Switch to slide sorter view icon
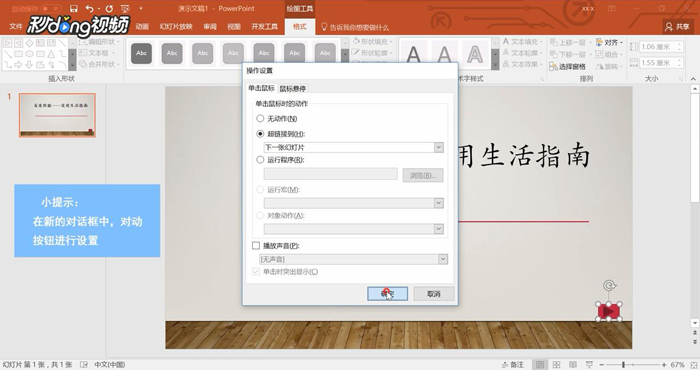Image resolution: width=700 pixels, height=370 pixels. 556,365
